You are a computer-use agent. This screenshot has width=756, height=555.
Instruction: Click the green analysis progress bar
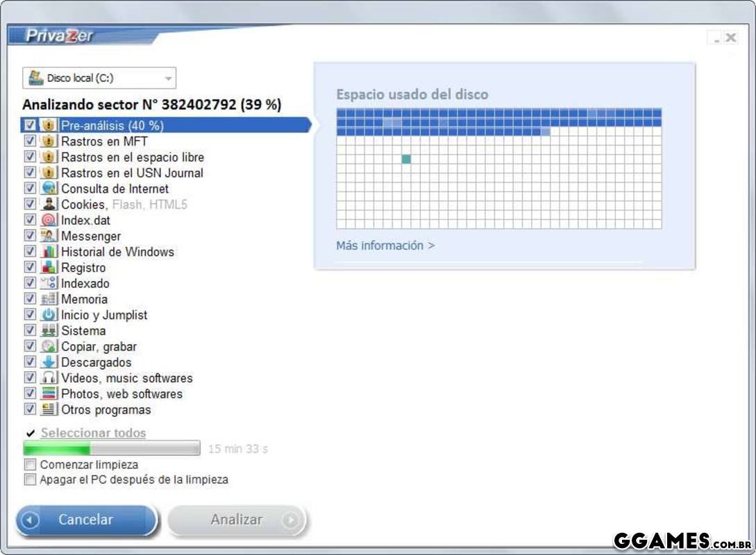(111, 449)
